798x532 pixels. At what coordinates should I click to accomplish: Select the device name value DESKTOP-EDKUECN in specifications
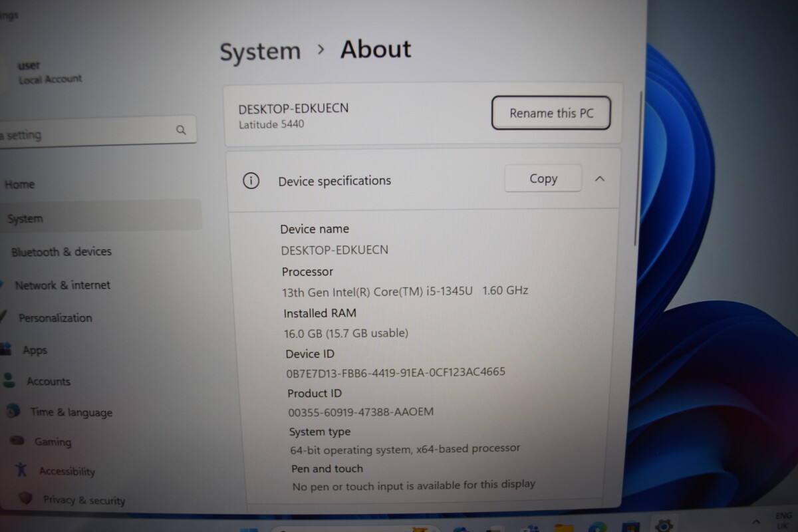point(334,250)
